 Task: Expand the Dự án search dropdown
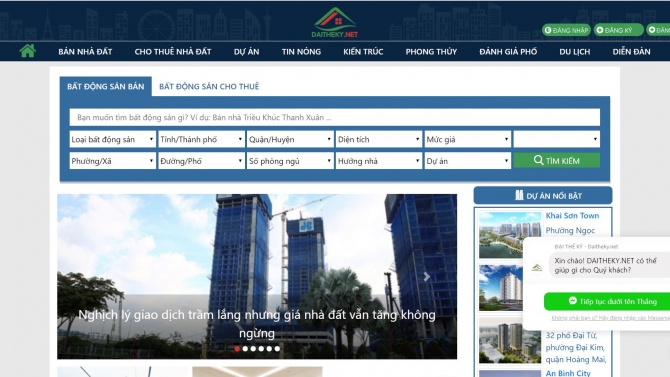click(x=467, y=161)
